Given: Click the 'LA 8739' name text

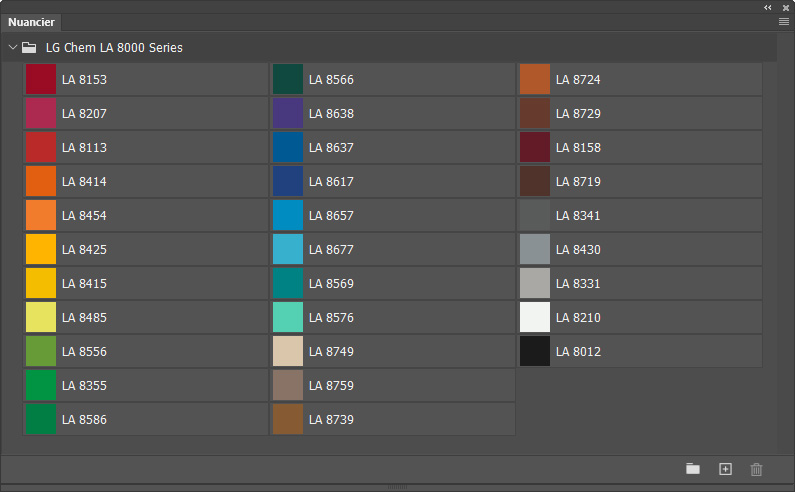Looking at the screenshot, I should coord(331,419).
